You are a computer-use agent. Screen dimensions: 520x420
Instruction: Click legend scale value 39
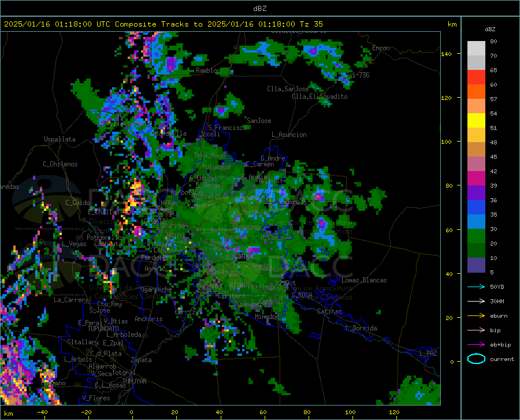click(x=493, y=185)
